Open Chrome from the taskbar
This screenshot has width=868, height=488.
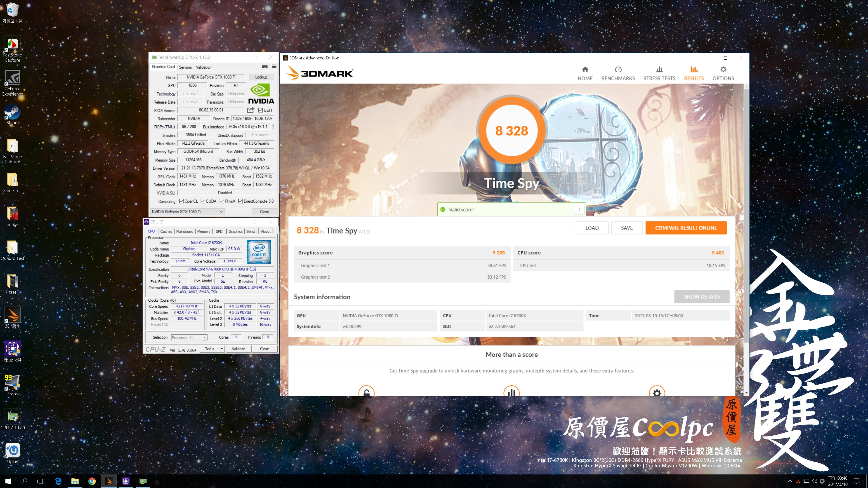point(92,481)
